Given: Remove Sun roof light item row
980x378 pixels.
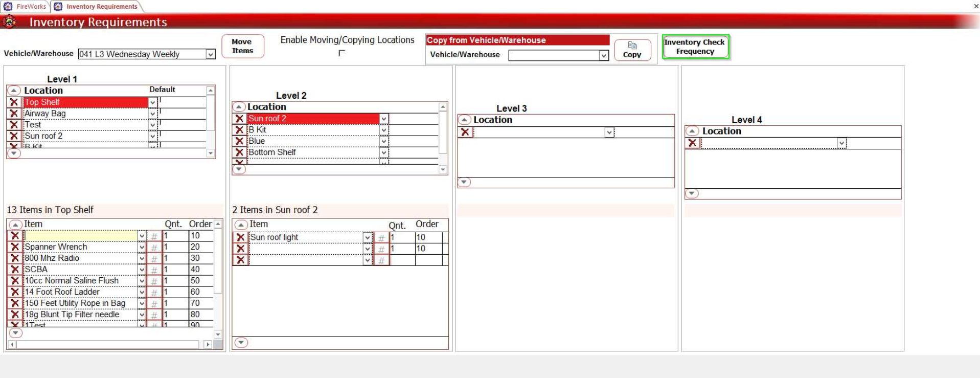Looking at the screenshot, I should [x=240, y=237].
